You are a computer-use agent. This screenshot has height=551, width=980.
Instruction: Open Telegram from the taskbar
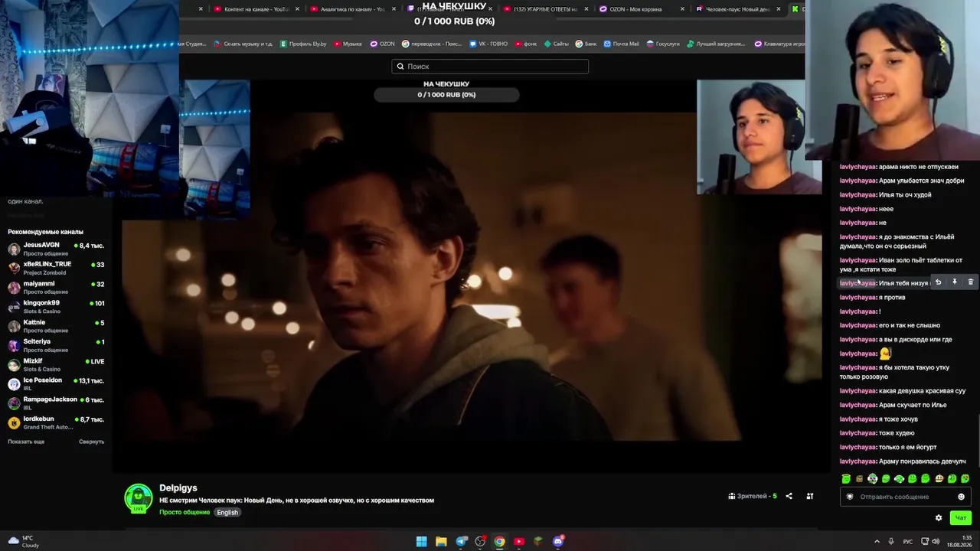click(461, 542)
